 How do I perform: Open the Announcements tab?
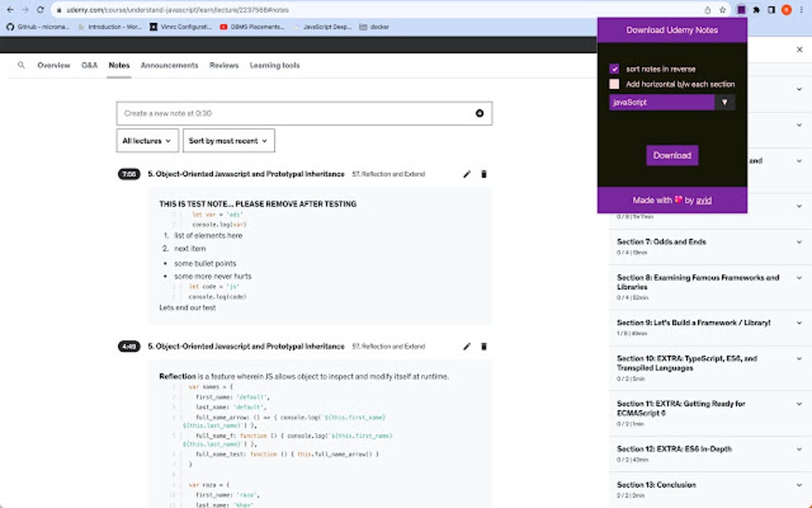coord(169,65)
